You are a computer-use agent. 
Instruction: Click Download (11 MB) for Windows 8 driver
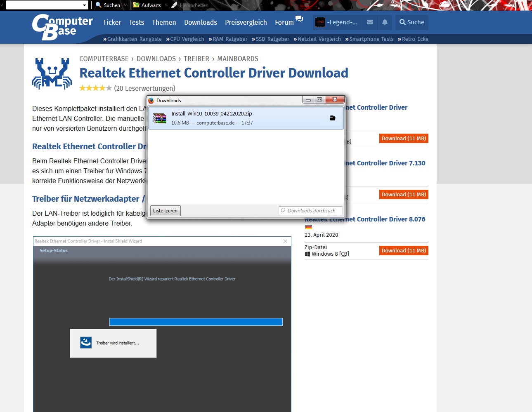click(404, 251)
